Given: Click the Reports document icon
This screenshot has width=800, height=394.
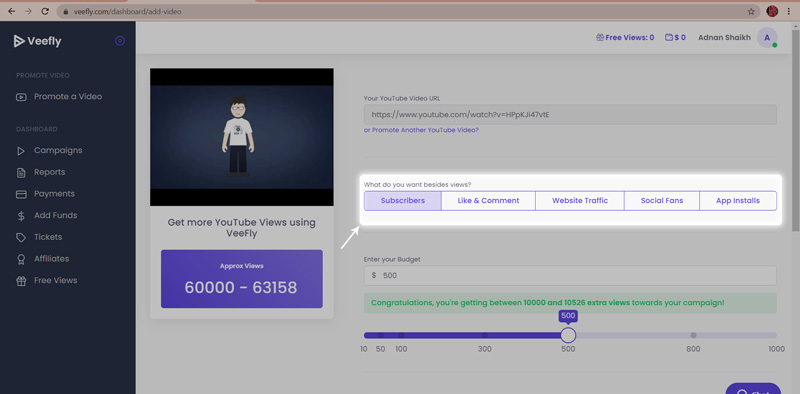Looking at the screenshot, I should 21,173.
